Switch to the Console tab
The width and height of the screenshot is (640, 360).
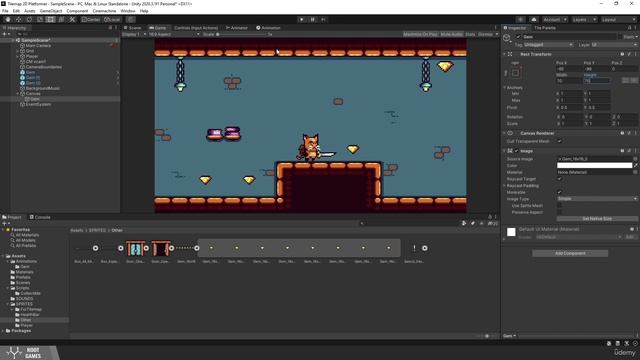point(40,217)
